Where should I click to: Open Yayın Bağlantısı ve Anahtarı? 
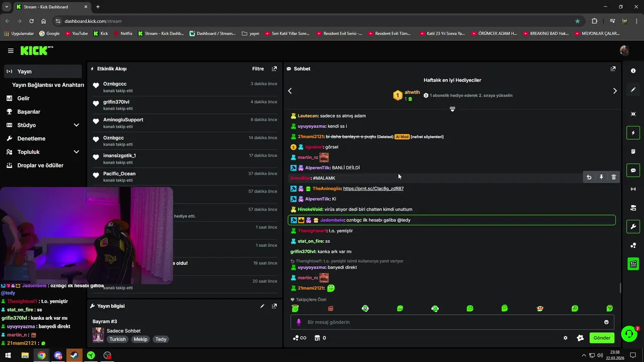coord(48,85)
